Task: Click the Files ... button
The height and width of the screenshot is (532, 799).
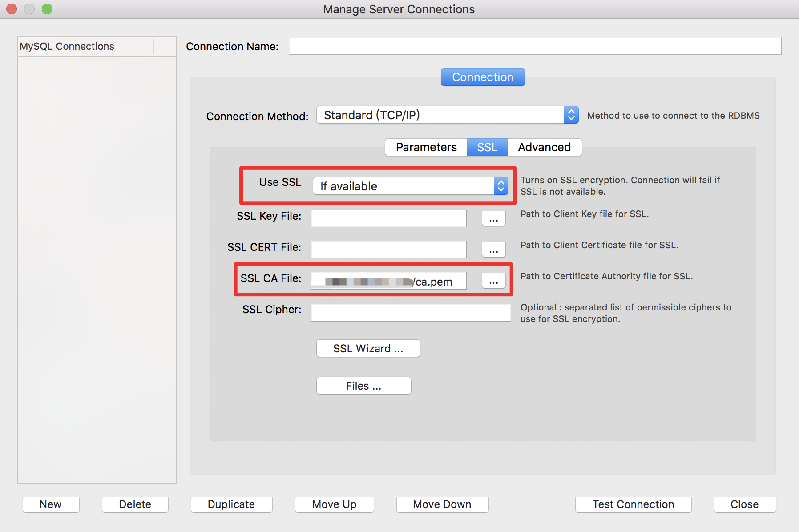Action: click(363, 386)
